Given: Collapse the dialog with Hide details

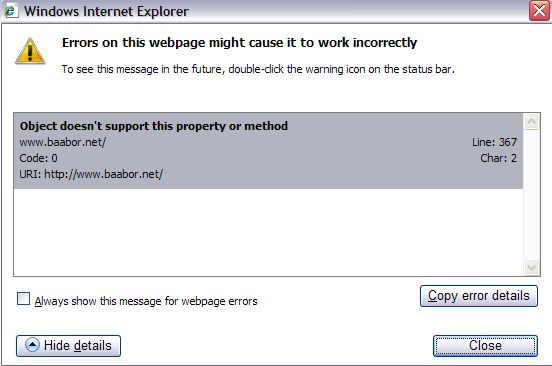Looking at the screenshot, I should point(68,346).
